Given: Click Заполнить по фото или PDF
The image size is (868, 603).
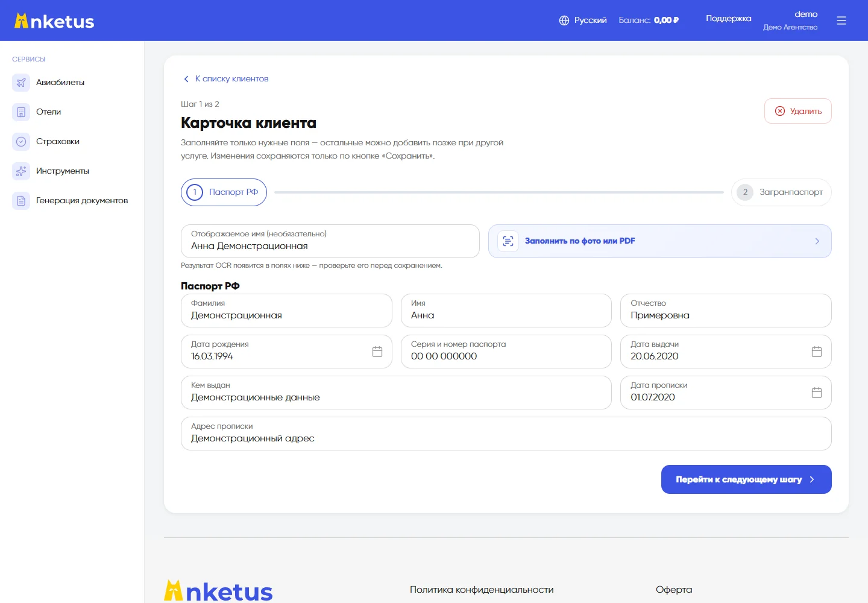Looking at the screenshot, I should pos(660,241).
